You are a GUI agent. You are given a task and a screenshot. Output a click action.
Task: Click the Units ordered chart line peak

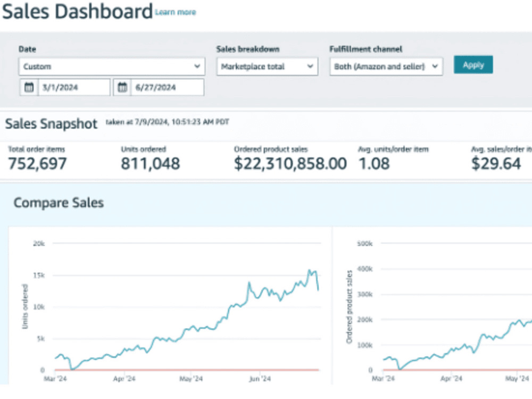[310, 270]
